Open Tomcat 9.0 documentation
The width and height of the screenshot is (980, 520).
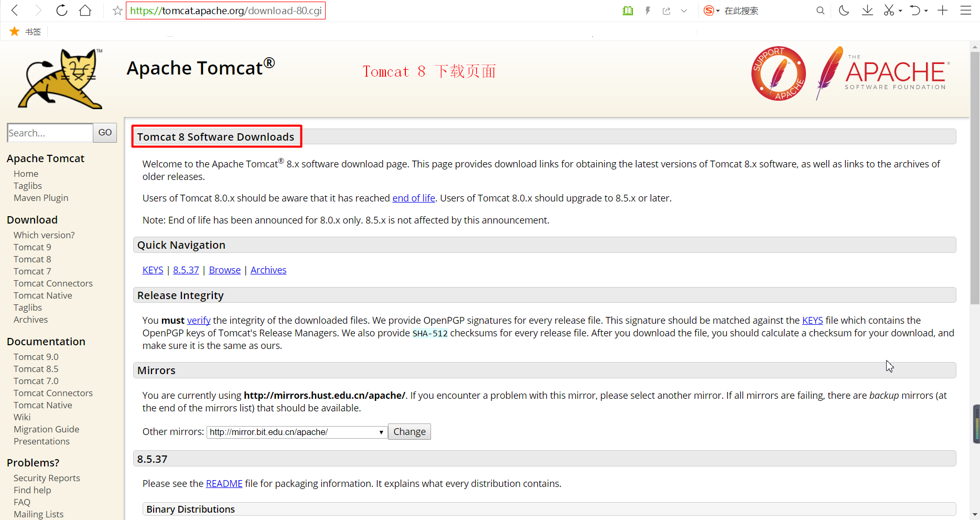point(36,357)
